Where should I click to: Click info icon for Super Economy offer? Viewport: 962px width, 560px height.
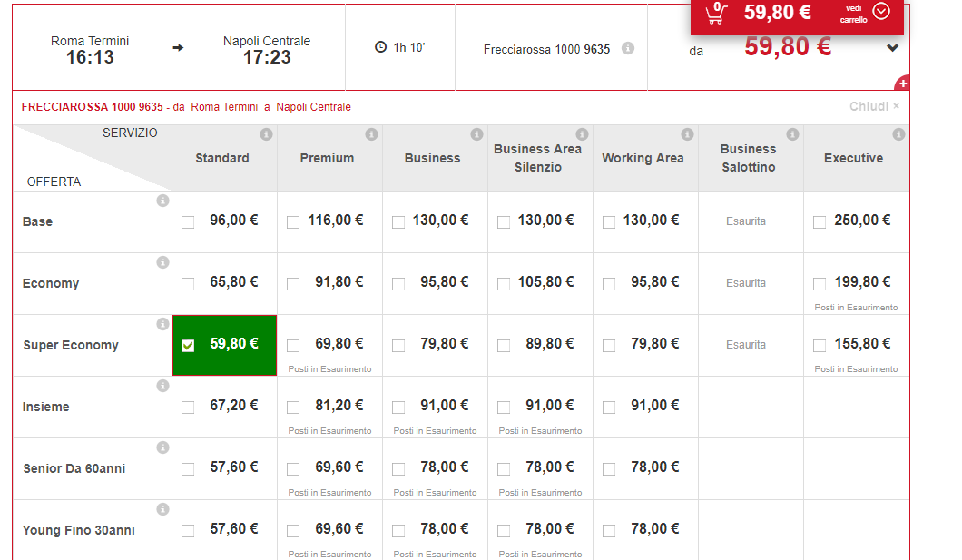[162, 324]
